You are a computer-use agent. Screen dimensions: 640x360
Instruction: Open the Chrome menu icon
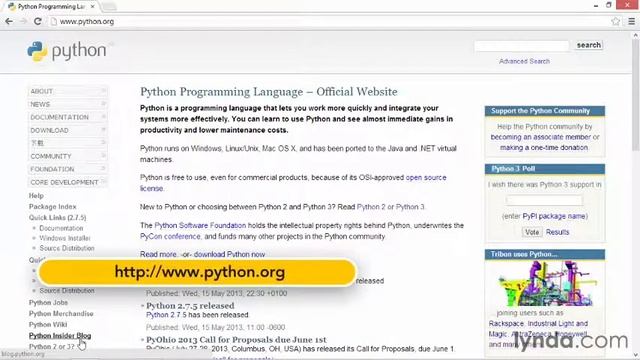[x=631, y=21]
